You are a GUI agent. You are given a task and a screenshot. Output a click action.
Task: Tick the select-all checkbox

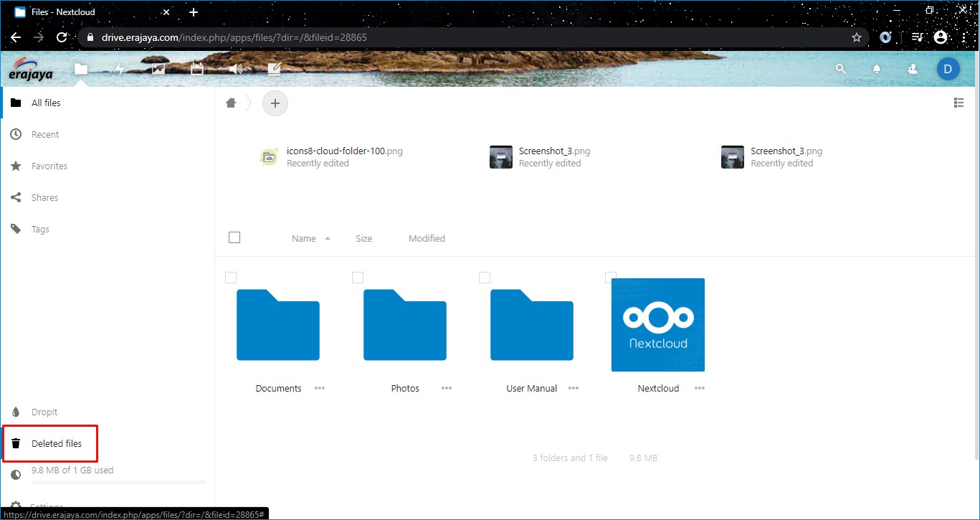[234, 237]
